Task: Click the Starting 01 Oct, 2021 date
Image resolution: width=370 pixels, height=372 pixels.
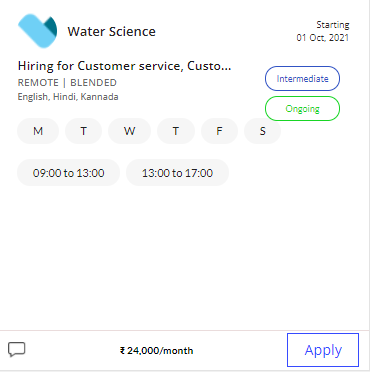Action: (323, 31)
